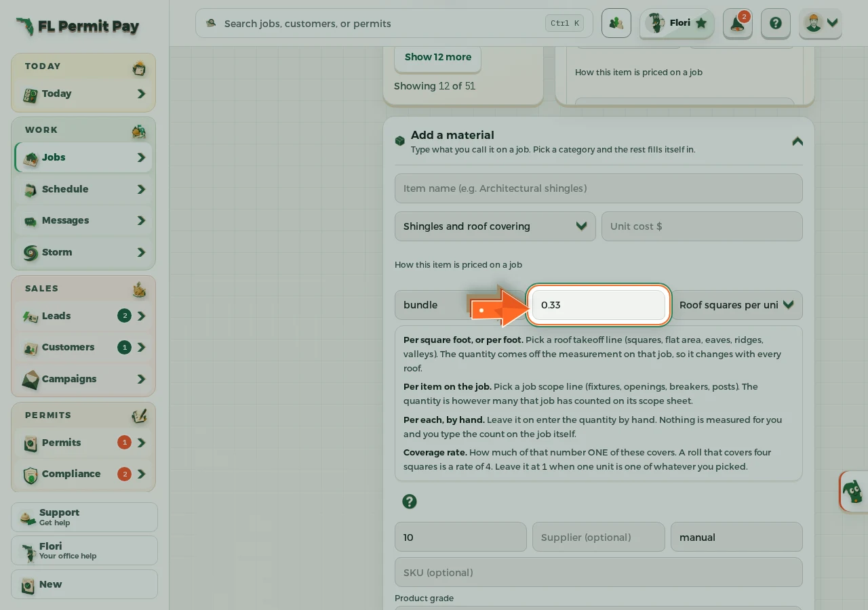Click the FL Permit Pay logo

click(77, 26)
